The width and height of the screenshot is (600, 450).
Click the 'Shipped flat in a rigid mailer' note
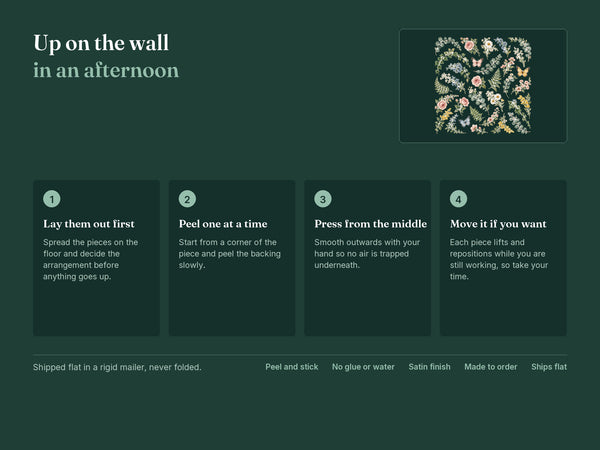(117, 367)
